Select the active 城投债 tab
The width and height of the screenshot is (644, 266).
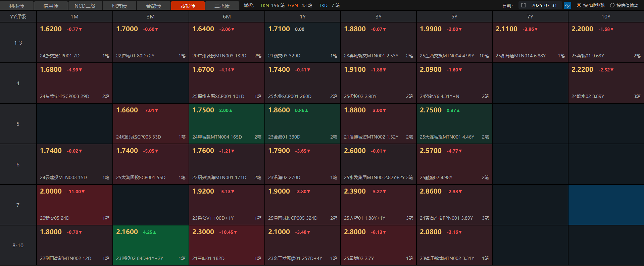188,6
